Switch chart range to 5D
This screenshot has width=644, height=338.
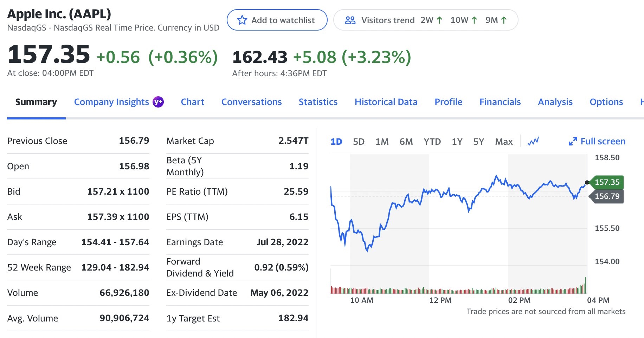(359, 142)
